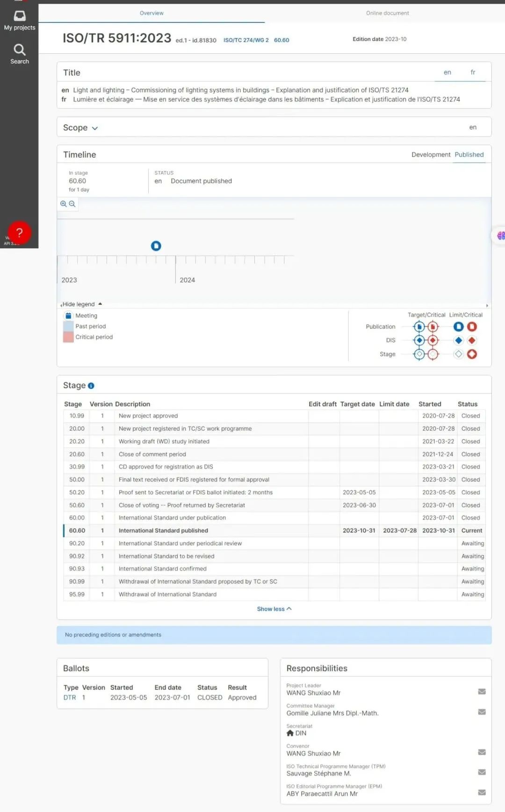The image size is (505, 812).
Task: Open My projects in sidebar
Action: 19,21
